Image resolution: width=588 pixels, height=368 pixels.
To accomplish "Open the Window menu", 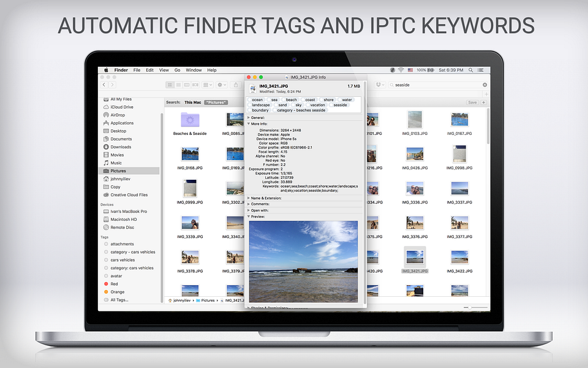I will 194,70.
